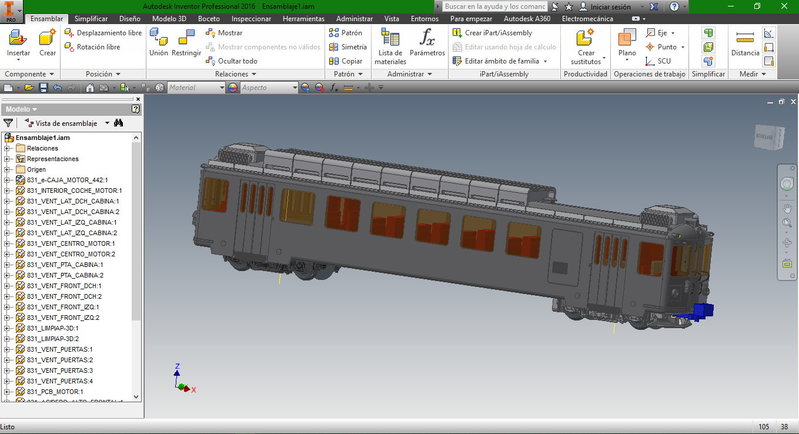Open the Vista ribbon tab
This screenshot has height=434, width=799.
point(391,18)
